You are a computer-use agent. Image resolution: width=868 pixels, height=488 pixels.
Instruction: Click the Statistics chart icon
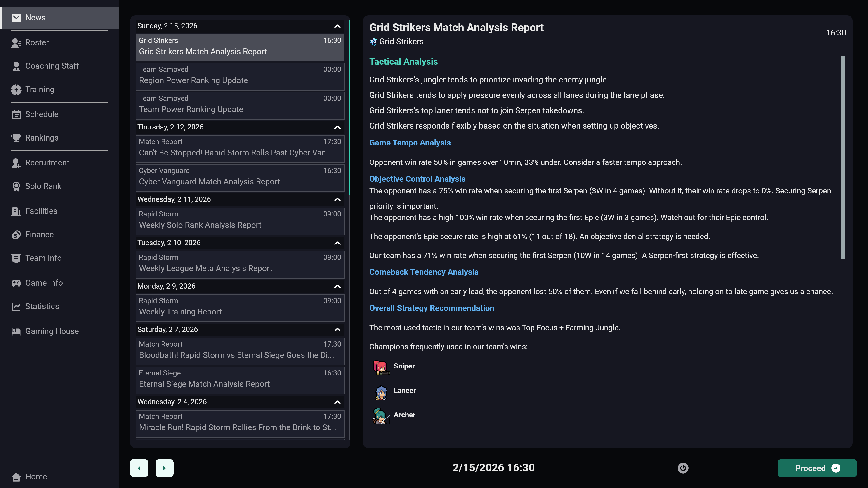(16, 307)
